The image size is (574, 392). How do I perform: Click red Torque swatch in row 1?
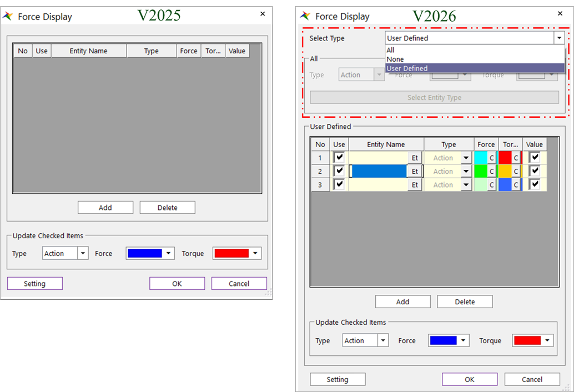[x=505, y=158]
